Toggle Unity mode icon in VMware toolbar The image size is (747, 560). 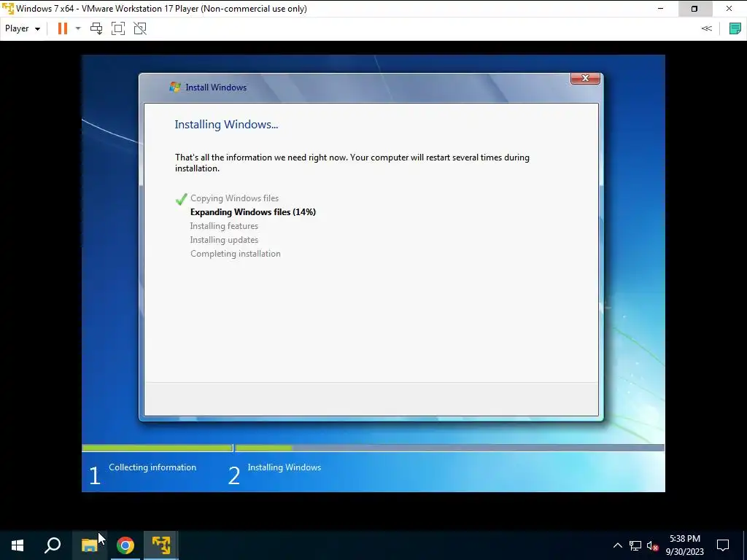pos(140,28)
